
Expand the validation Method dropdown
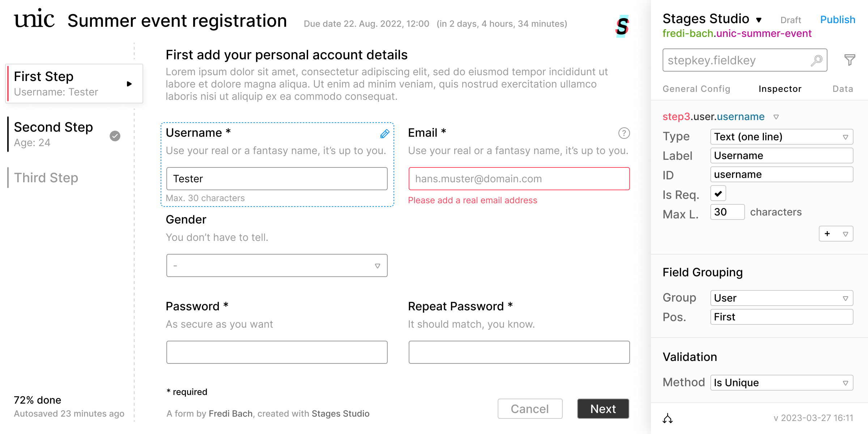(781, 383)
